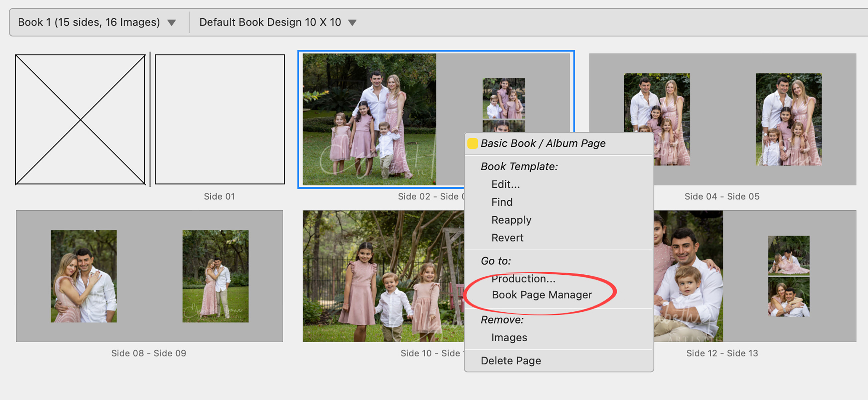Image resolution: width=868 pixels, height=400 pixels.
Task: Click yellow swatch beside Basic Book / Album Page
Action: click(472, 143)
